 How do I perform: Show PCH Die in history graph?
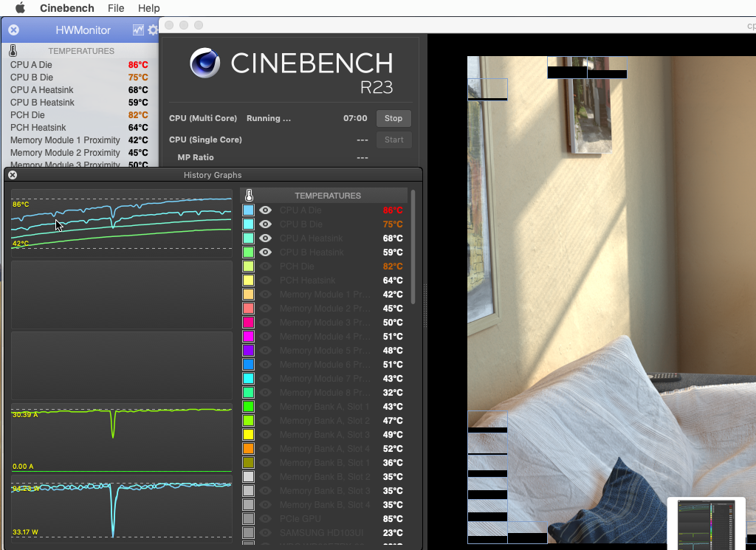(x=265, y=266)
